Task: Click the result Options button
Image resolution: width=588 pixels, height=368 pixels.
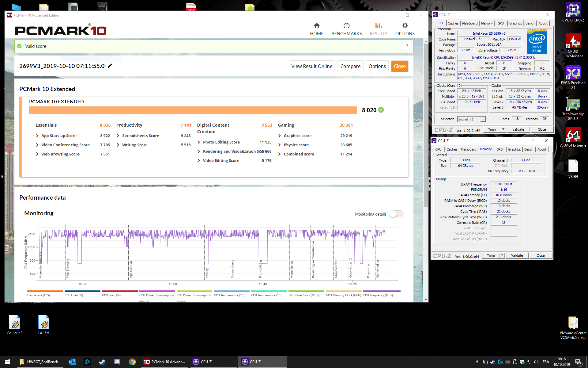Action: (x=377, y=66)
